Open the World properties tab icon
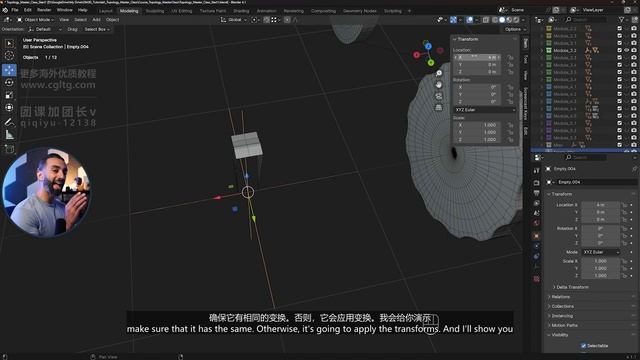Viewport: 640px width, 360px height. (536, 223)
